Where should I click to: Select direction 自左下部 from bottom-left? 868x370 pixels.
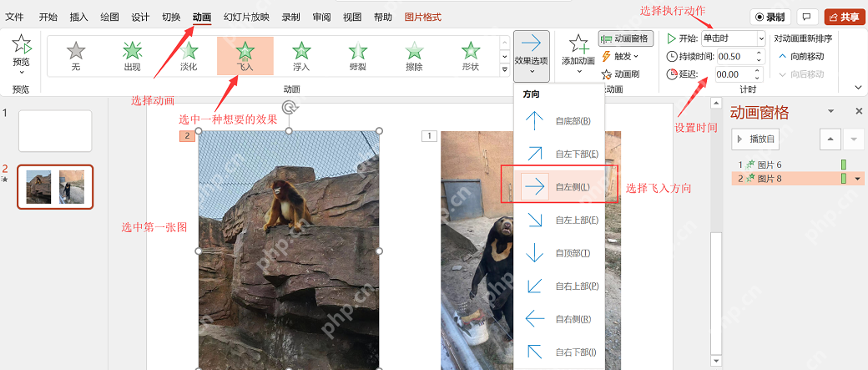558,154
